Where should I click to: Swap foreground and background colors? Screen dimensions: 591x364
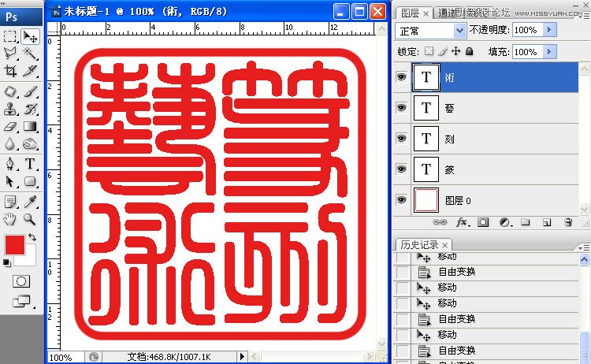click(x=32, y=237)
